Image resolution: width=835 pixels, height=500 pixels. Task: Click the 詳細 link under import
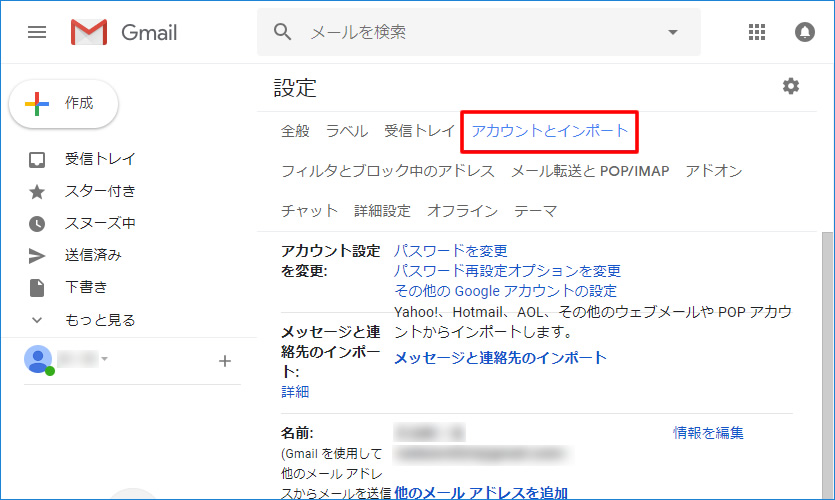(295, 392)
